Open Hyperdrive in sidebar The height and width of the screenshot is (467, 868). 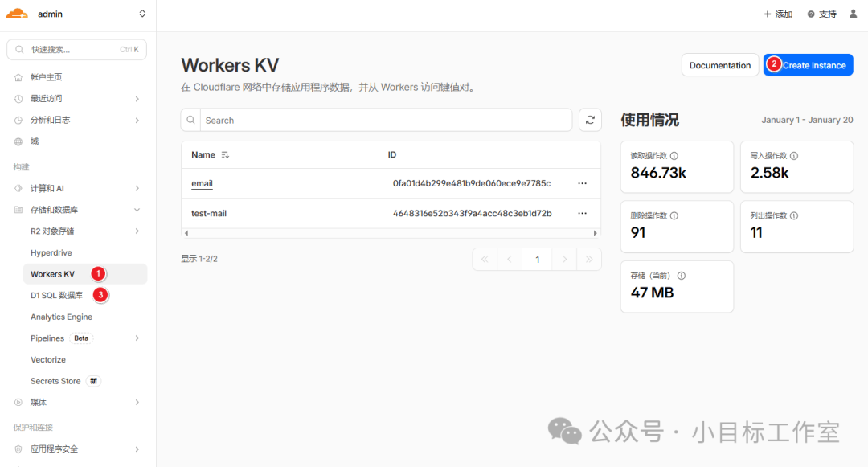click(51, 253)
